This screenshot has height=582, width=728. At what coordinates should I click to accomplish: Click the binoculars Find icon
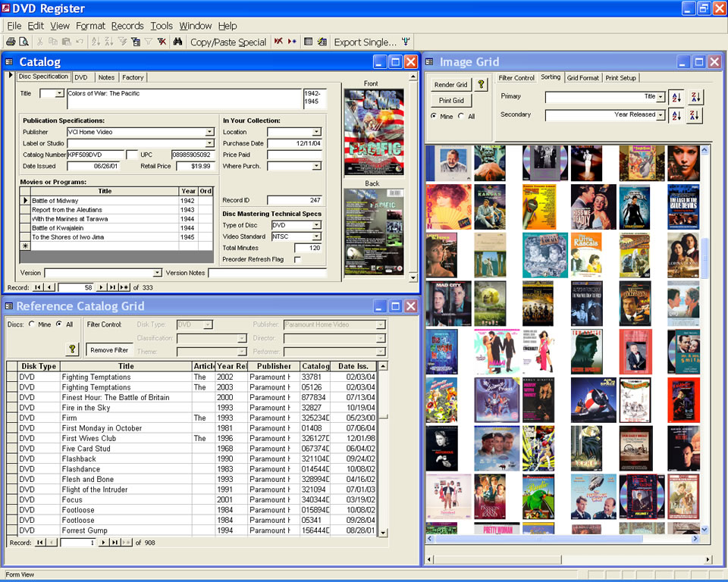[x=177, y=42]
